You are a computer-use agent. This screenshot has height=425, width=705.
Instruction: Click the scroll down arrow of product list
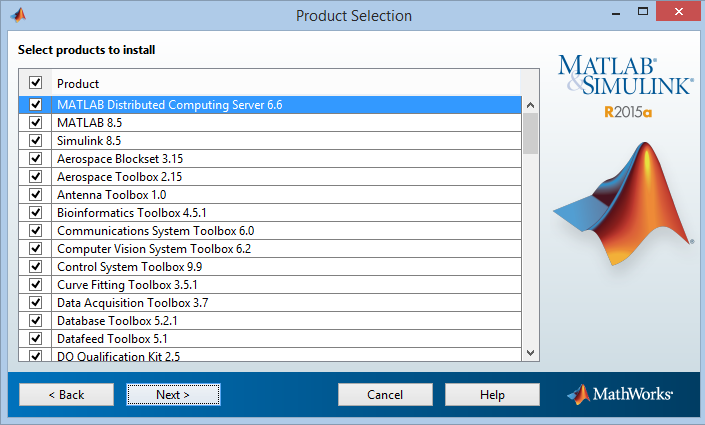point(531,353)
